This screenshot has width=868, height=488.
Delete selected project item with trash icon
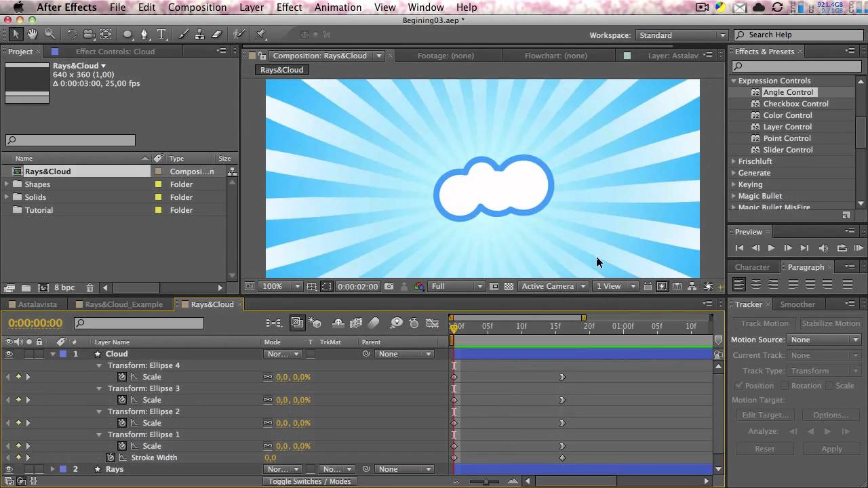[90, 288]
